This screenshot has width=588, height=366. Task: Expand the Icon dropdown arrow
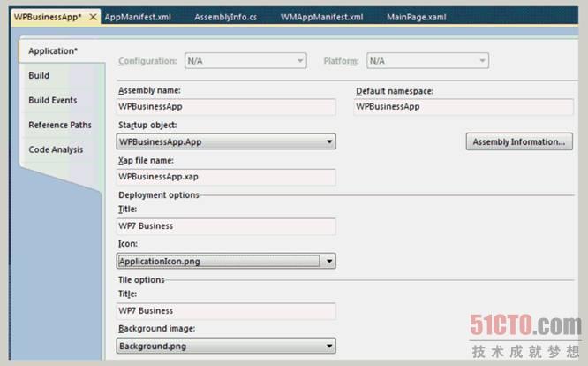(x=329, y=261)
